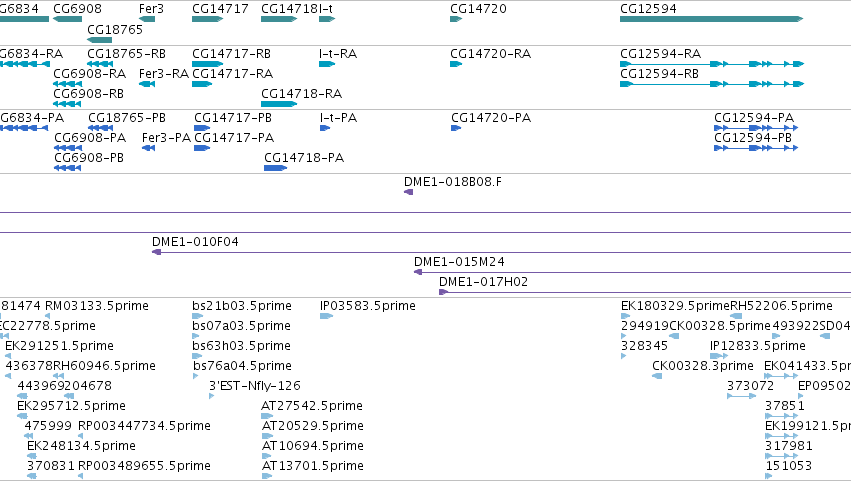This screenshot has width=851, height=481.
Task: Click the CG14717-PA protein label
Action: click(x=234, y=138)
